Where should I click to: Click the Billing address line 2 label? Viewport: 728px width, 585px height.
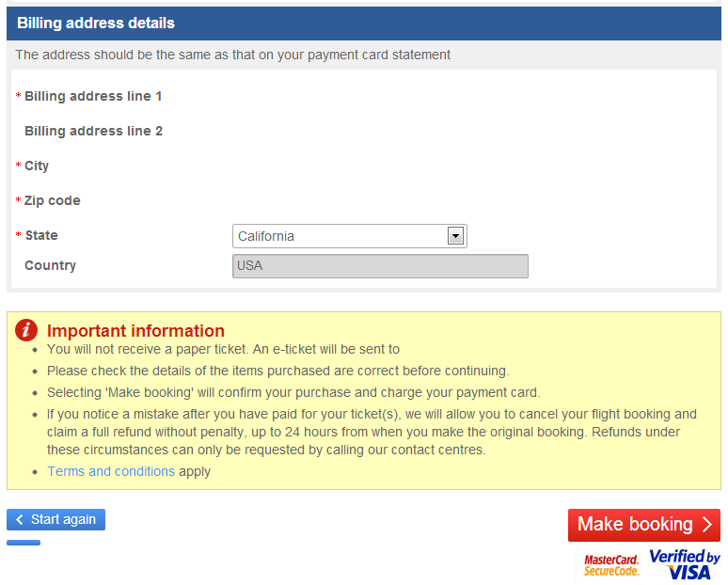pos(93,131)
